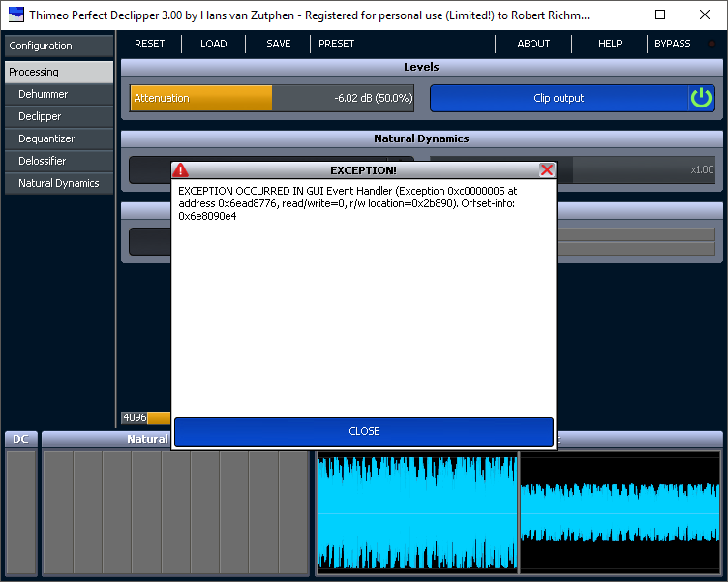Click the exception message text
This screenshot has width=728, height=582.
[x=348, y=203]
